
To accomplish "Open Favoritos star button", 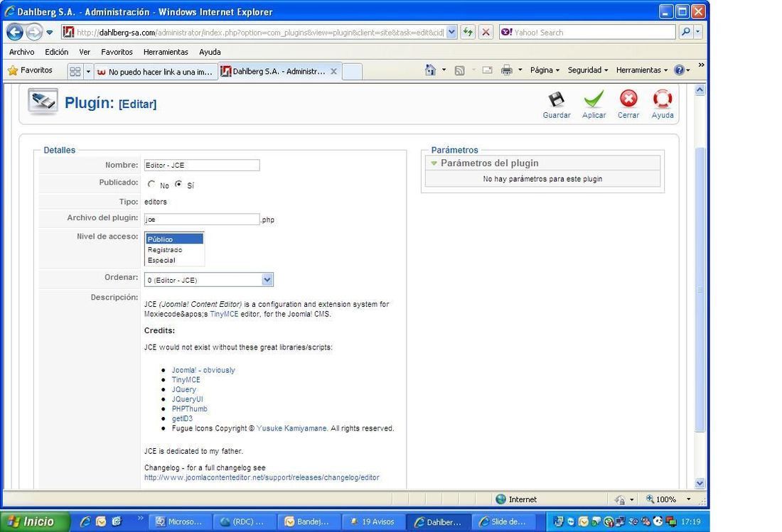I will [31, 70].
